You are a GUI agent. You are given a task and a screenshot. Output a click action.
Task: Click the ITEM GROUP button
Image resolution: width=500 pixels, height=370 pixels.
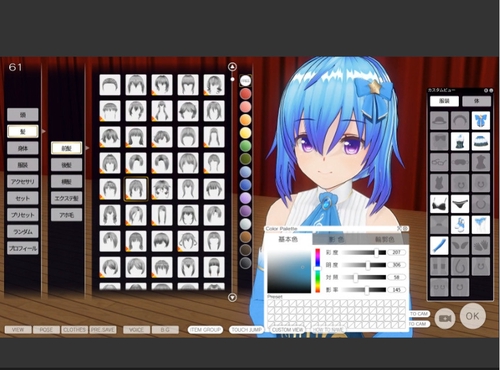tap(205, 330)
